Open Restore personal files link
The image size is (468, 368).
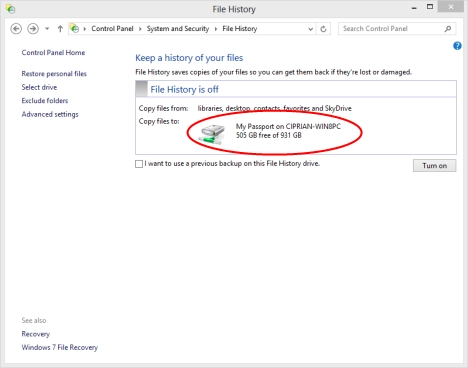coord(54,74)
